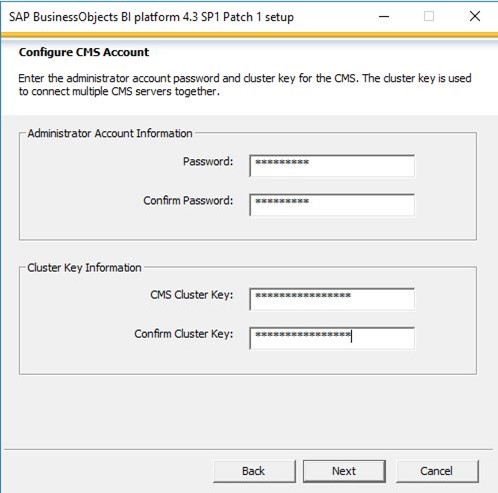Cancel the installation wizard
498x493 pixels.
(x=437, y=471)
